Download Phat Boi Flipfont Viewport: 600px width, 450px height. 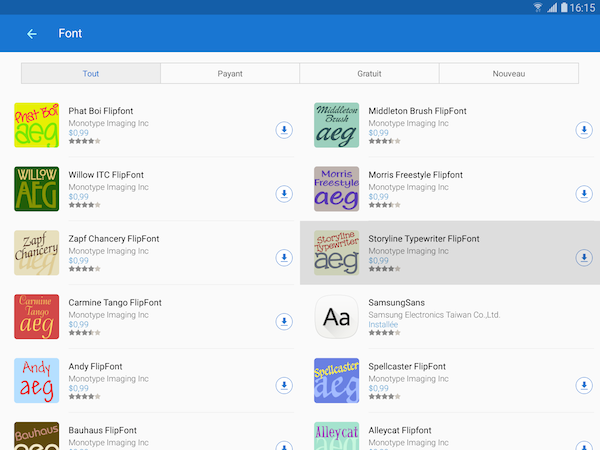(x=284, y=130)
